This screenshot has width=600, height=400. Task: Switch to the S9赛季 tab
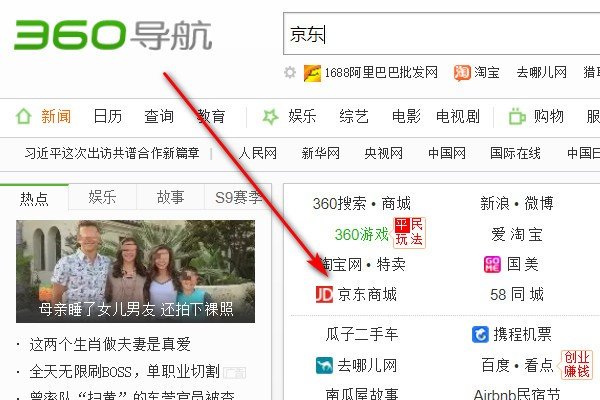click(x=238, y=197)
